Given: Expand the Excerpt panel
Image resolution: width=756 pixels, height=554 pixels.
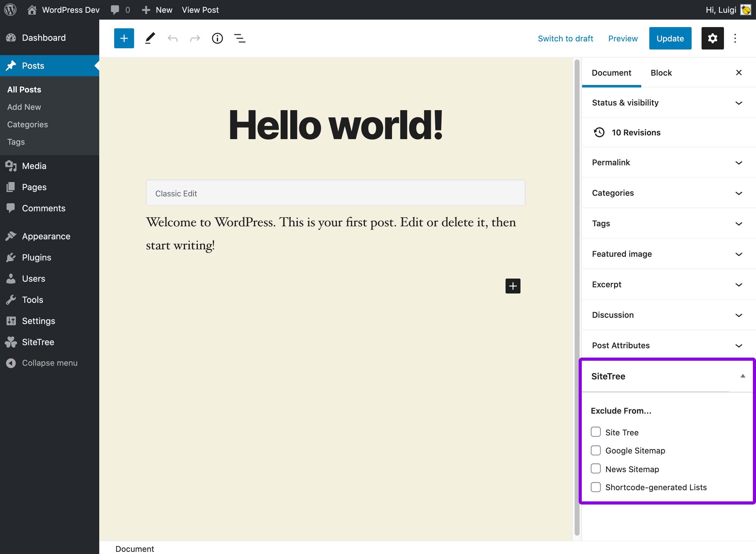Looking at the screenshot, I should pyautogui.click(x=669, y=285).
